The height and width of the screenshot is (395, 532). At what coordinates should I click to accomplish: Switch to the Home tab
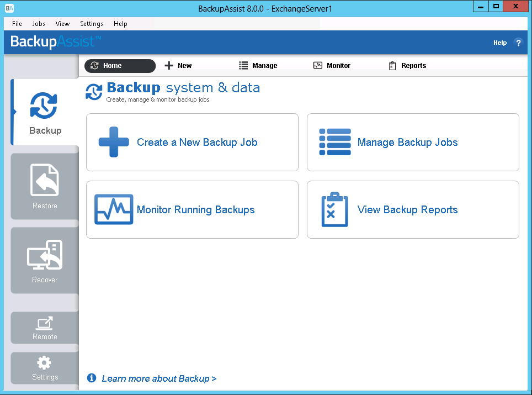coord(120,66)
